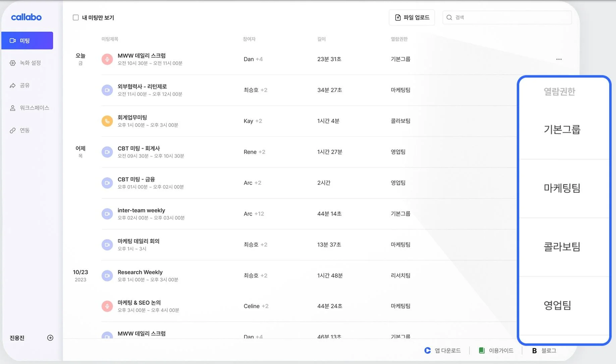Viewport: 616px width, 364px height.
Task: Click the logout arrow icon beside 진용진
Action: click(x=50, y=338)
